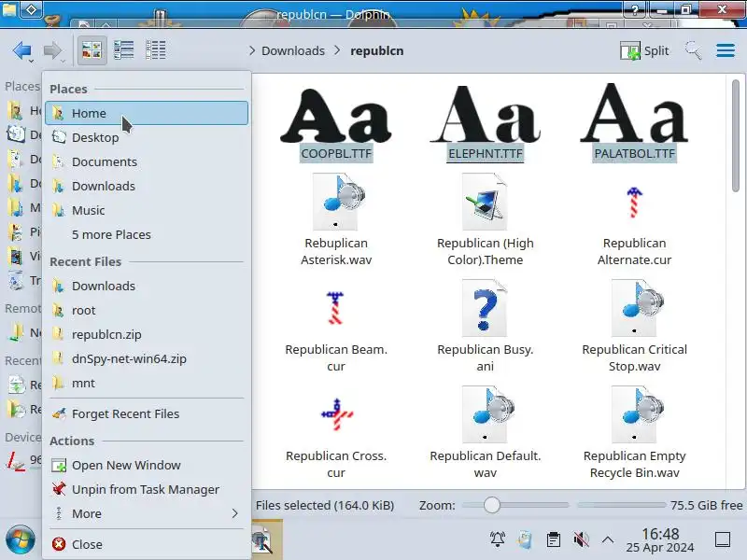Open republcn.zip from Recent Files
This screenshot has width=747, height=560.
click(147, 335)
